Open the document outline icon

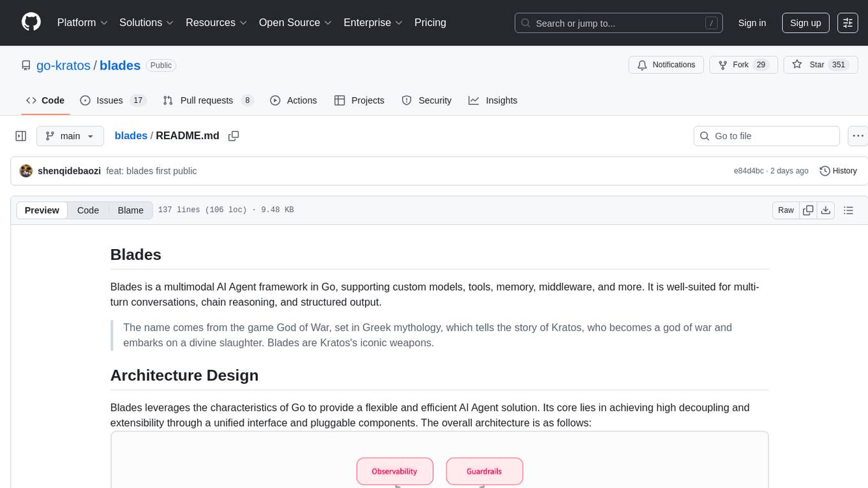848,210
